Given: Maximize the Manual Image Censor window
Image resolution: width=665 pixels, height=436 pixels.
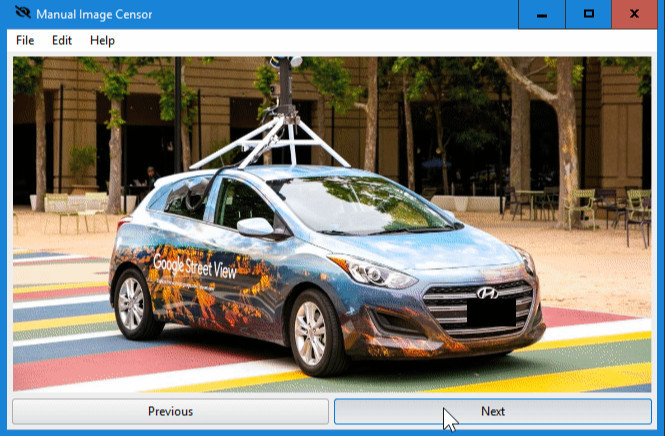Looking at the screenshot, I should click(589, 14).
